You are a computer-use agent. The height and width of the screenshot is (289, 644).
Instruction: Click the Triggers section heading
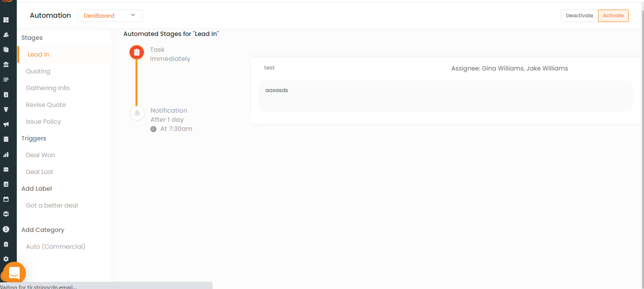(34, 139)
